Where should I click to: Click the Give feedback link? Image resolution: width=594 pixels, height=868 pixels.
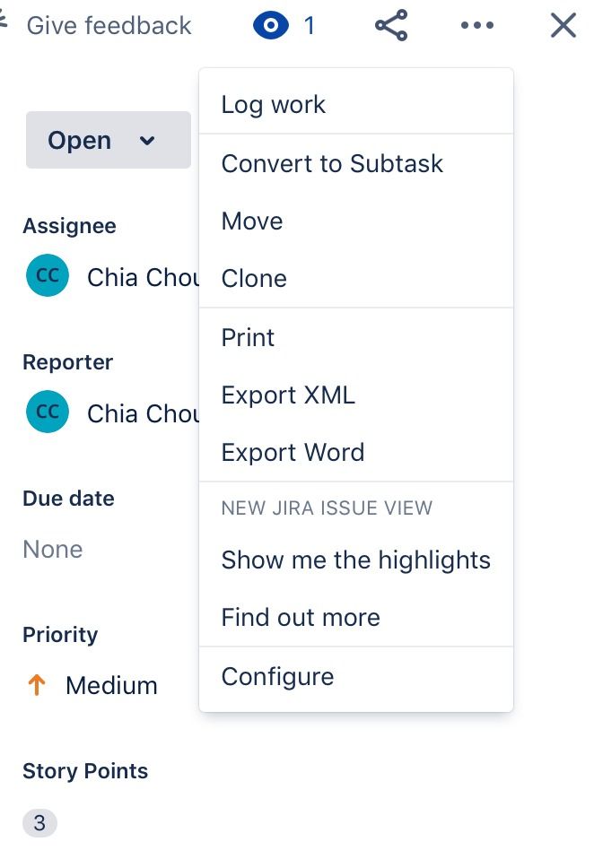(108, 26)
